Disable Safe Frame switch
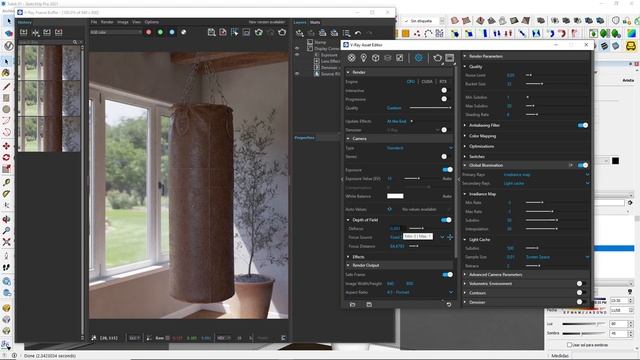The image size is (640, 360). pyautogui.click(x=447, y=274)
